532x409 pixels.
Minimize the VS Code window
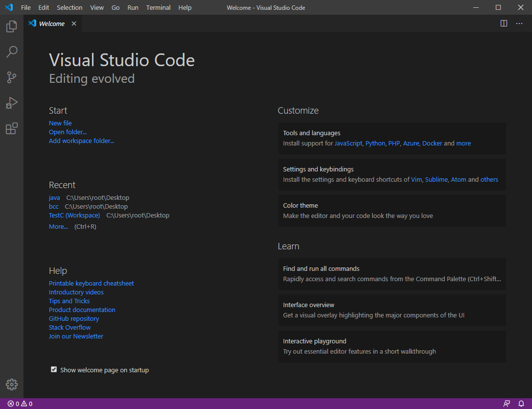[476, 7]
